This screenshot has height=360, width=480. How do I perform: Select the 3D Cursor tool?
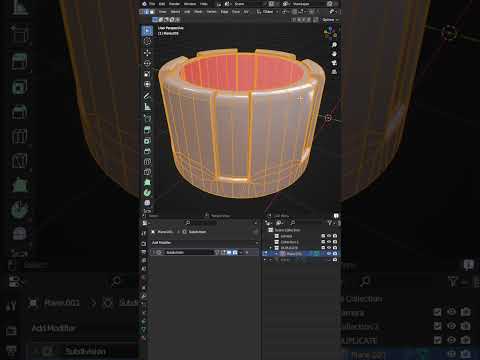point(147,42)
